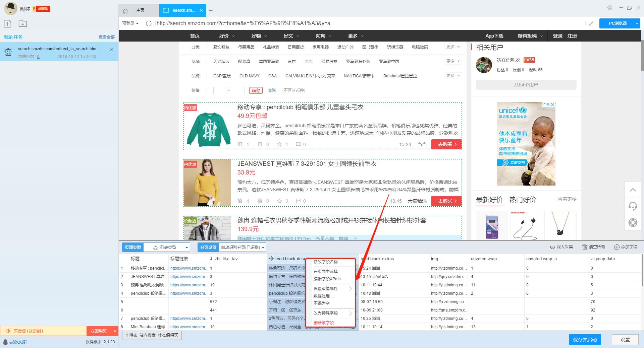Screen dimensions: 644x348
Task: Click the lifebuoy help icon
Action: coord(633,222)
